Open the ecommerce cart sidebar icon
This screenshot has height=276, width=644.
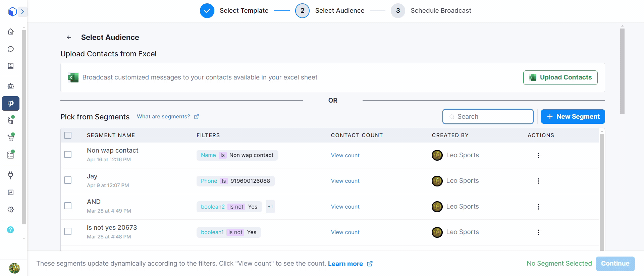click(11, 137)
